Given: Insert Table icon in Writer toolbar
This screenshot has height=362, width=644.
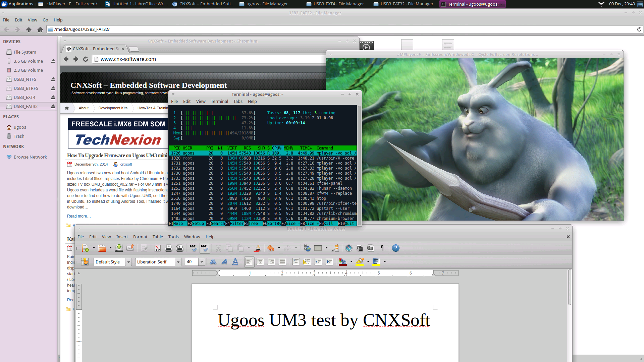Looking at the screenshot, I should [318, 248].
